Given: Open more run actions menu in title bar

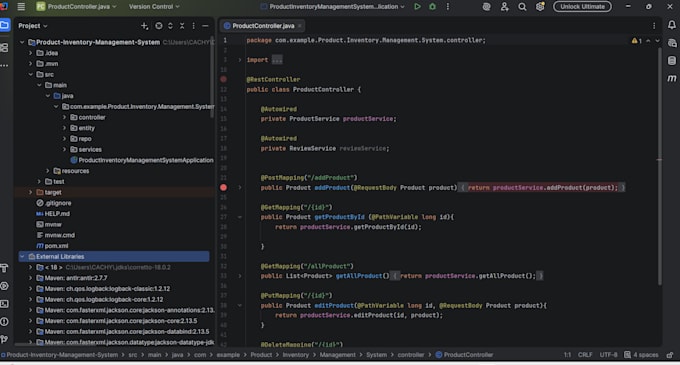Looking at the screenshot, I should coord(448,7).
